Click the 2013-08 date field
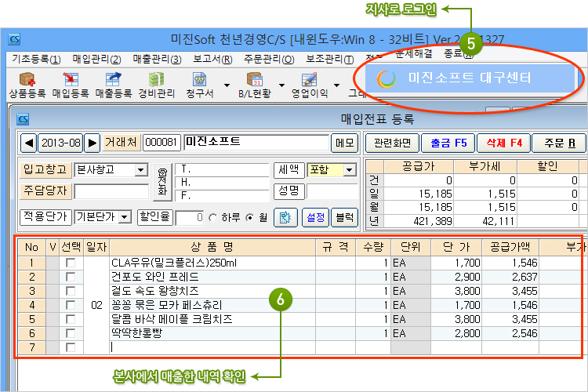Screen dimensions: 588x392 60,143
